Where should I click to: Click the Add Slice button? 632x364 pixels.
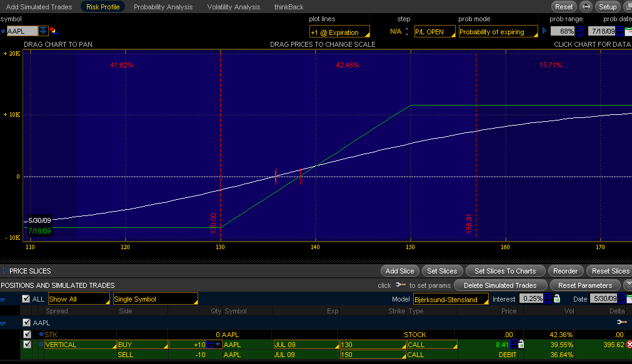click(x=399, y=271)
